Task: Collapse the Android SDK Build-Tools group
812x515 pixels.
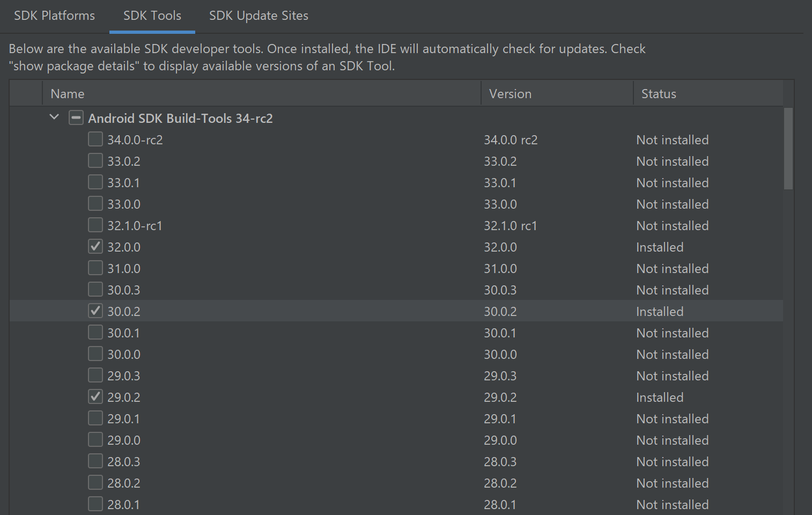Action: click(54, 117)
